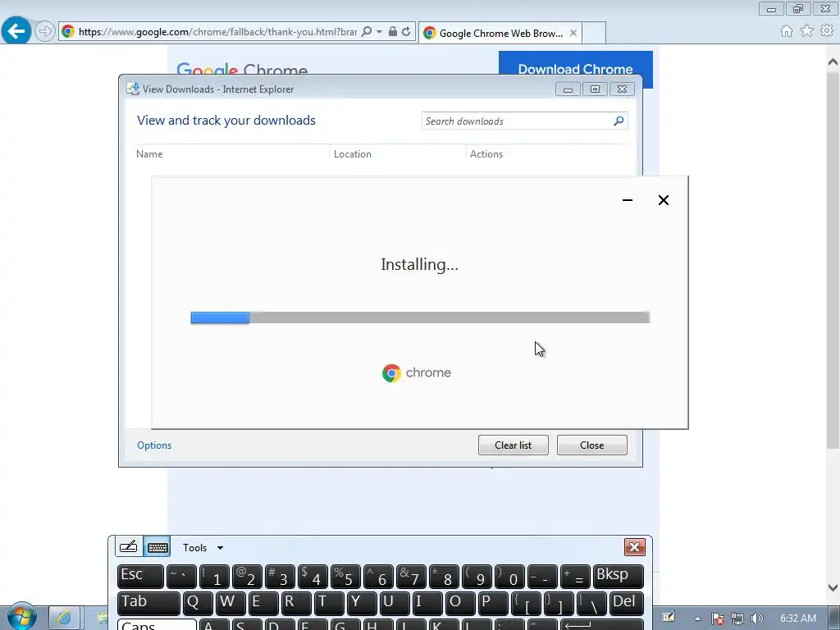Click the IE Home icon
The height and width of the screenshot is (630, 840).
click(787, 31)
